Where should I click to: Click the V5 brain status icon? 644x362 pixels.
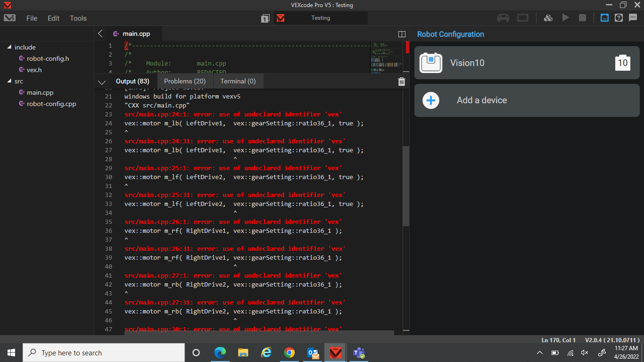(523, 18)
